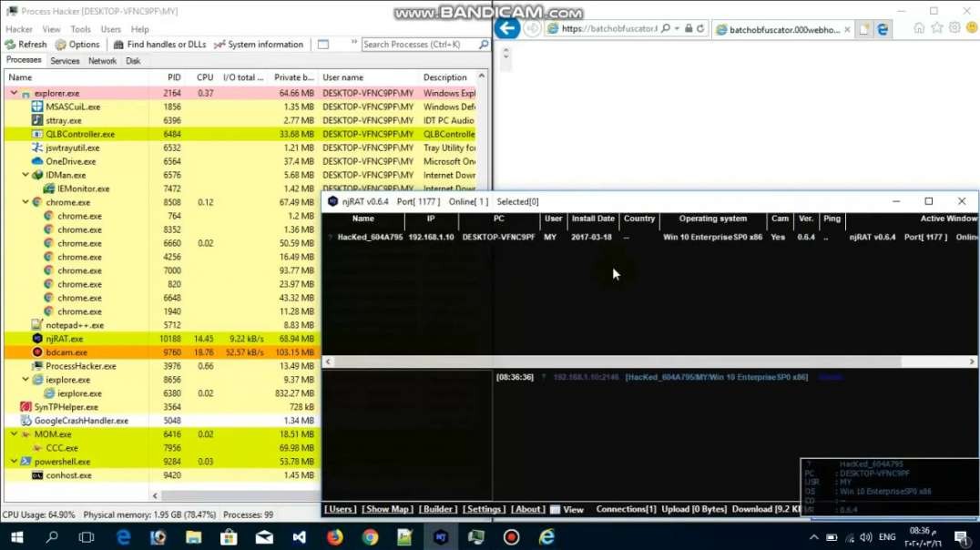Click njRAT horizontal scrollbar thumb
980x550 pixels.
(x=618, y=362)
